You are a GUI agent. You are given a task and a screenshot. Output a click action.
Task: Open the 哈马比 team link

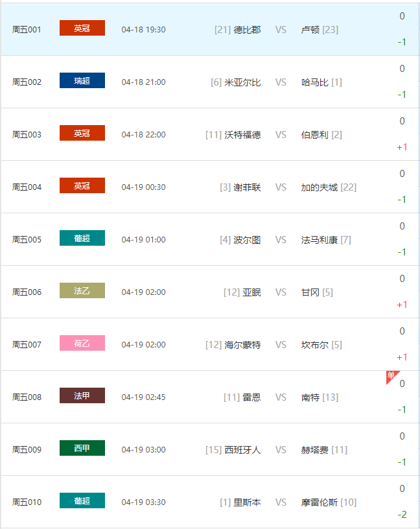[315, 82]
